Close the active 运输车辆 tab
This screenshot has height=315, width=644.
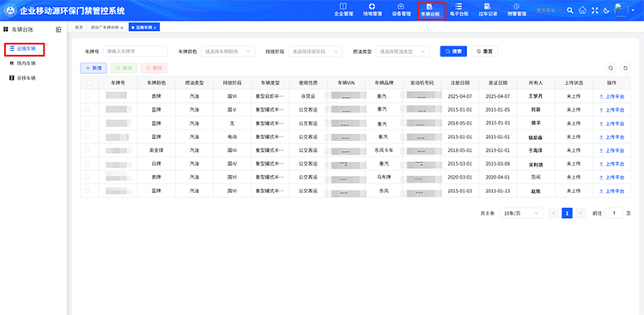coord(155,27)
